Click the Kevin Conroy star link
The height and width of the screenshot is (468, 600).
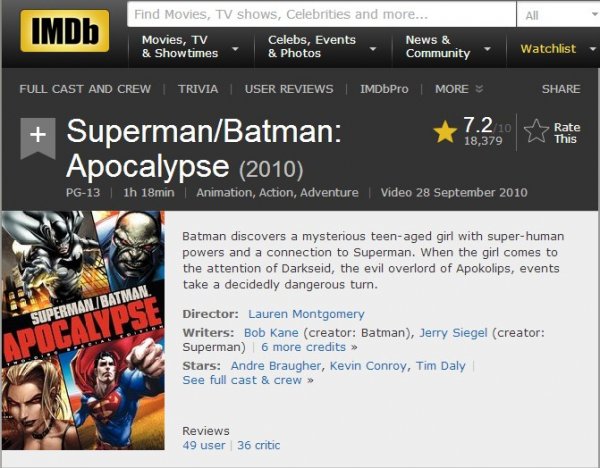click(x=370, y=366)
